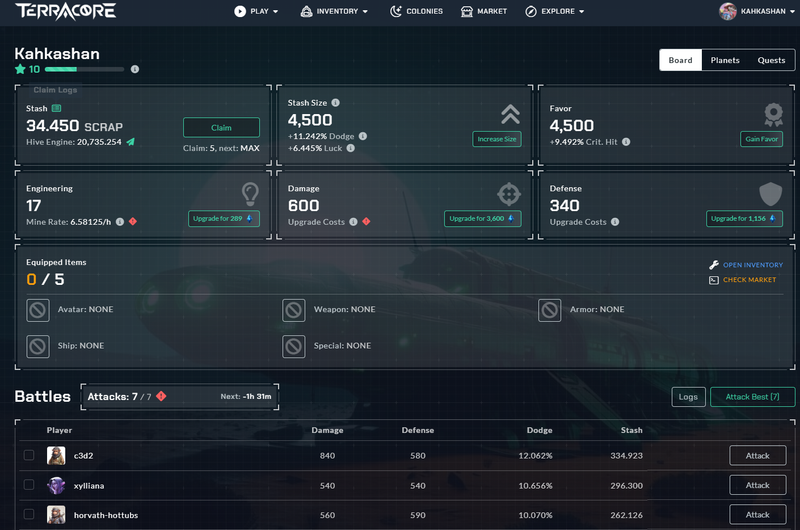Click the Crit. Hit info icon
Image resolution: width=800 pixels, height=530 pixels.
coord(626,142)
